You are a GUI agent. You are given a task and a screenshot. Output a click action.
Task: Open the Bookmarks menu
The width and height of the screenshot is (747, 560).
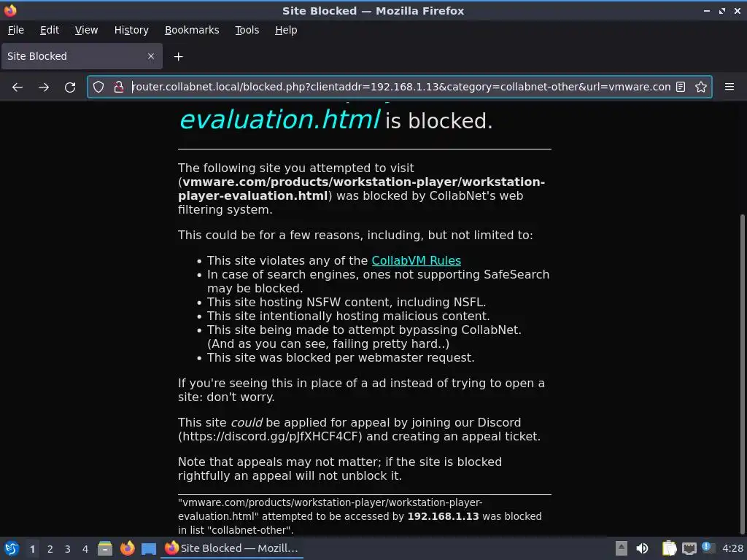click(192, 30)
